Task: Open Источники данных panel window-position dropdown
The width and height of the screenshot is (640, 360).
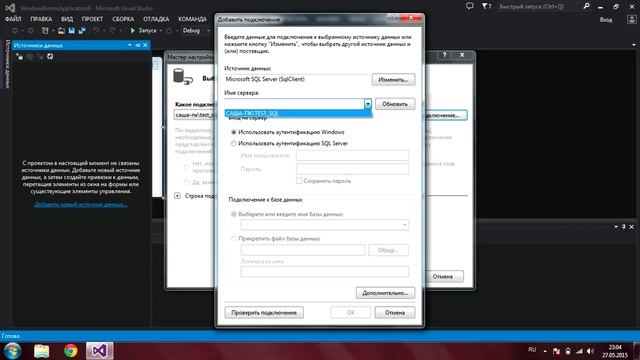Action: (130, 45)
